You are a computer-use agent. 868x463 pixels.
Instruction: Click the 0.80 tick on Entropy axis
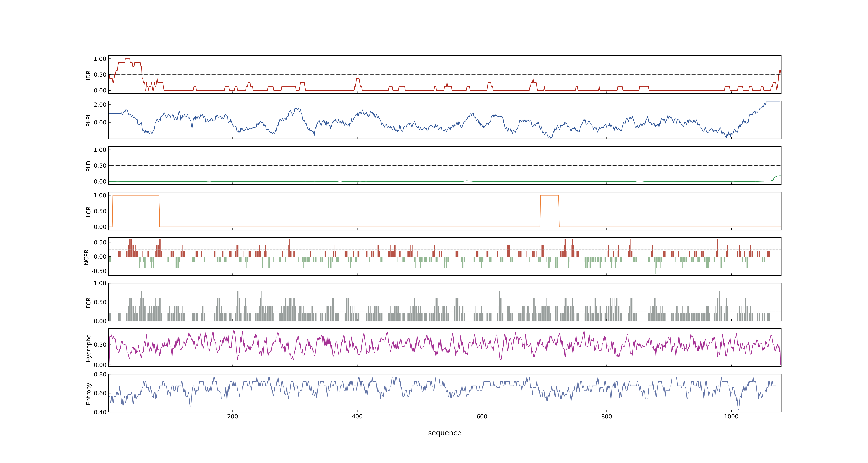click(x=100, y=374)
